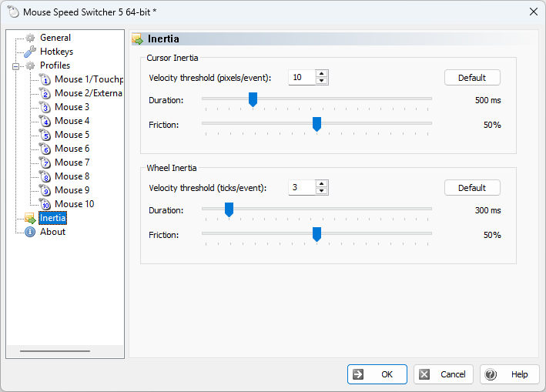Click the '300 ms' duration value
The image size is (546, 392).
click(x=487, y=210)
